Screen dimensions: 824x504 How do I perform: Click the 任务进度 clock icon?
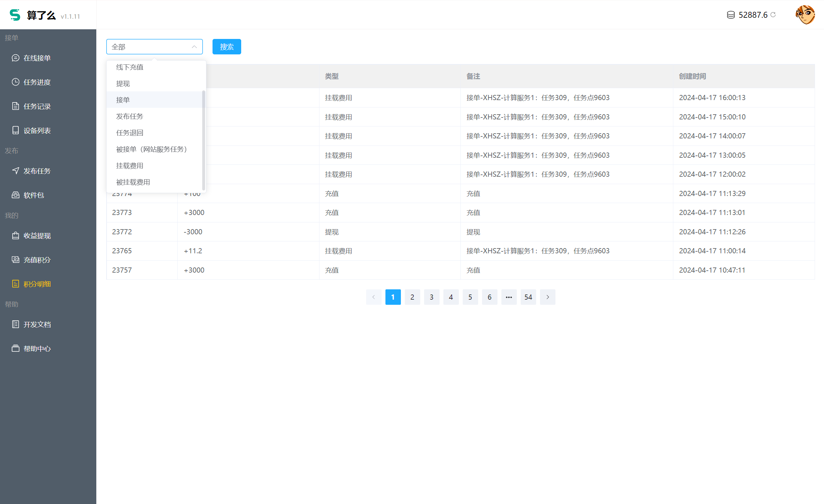[15, 82]
